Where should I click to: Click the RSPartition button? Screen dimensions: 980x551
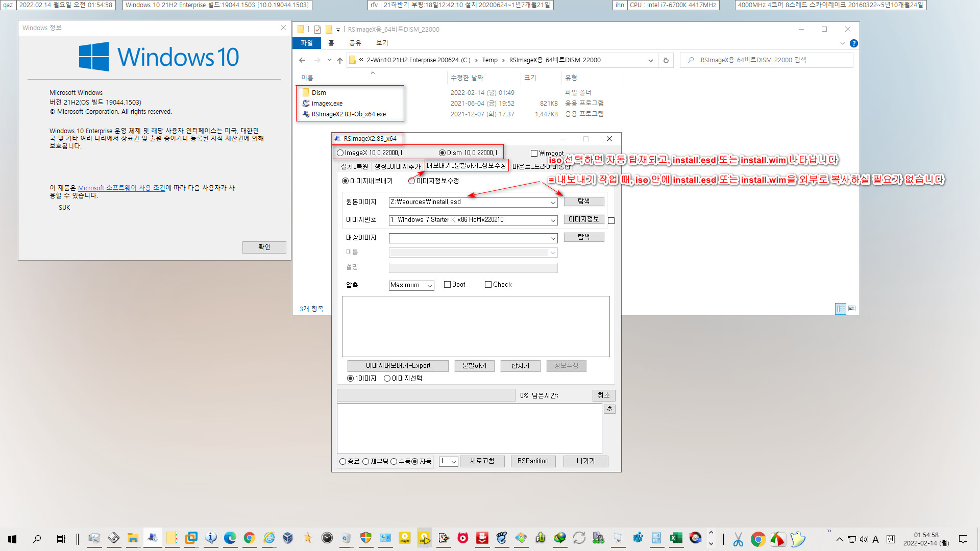(x=533, y=461)
